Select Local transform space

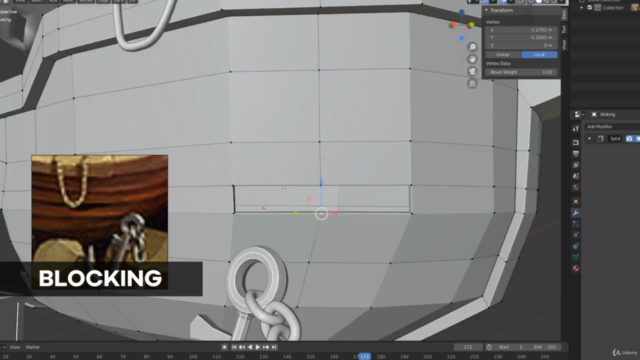pyautogui.click(x=539, y=55)
